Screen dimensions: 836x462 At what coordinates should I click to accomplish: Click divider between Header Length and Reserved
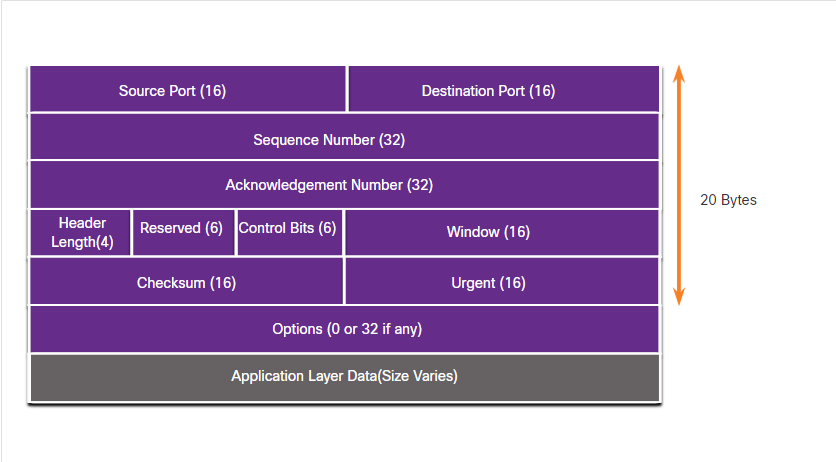pyautogui.click(x=132, y=232)
